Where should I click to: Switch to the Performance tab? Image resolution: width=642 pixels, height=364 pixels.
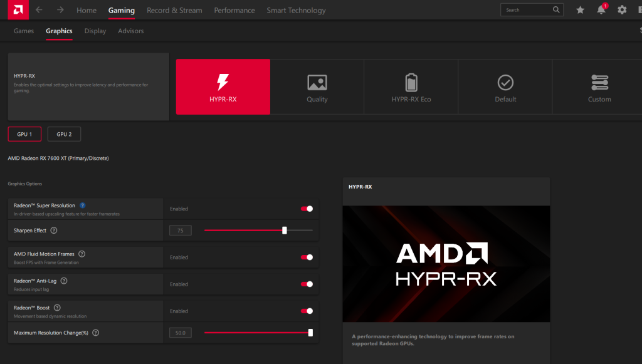point(234,11)
